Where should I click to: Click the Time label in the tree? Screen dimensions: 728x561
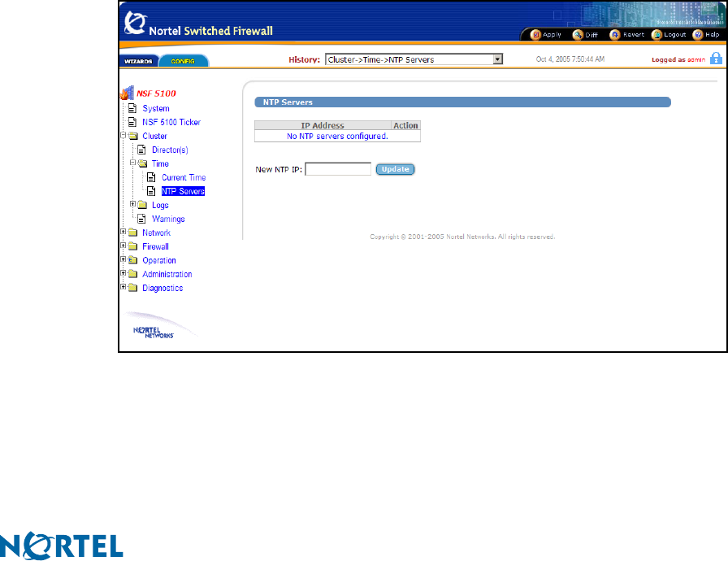pos(160,163)
